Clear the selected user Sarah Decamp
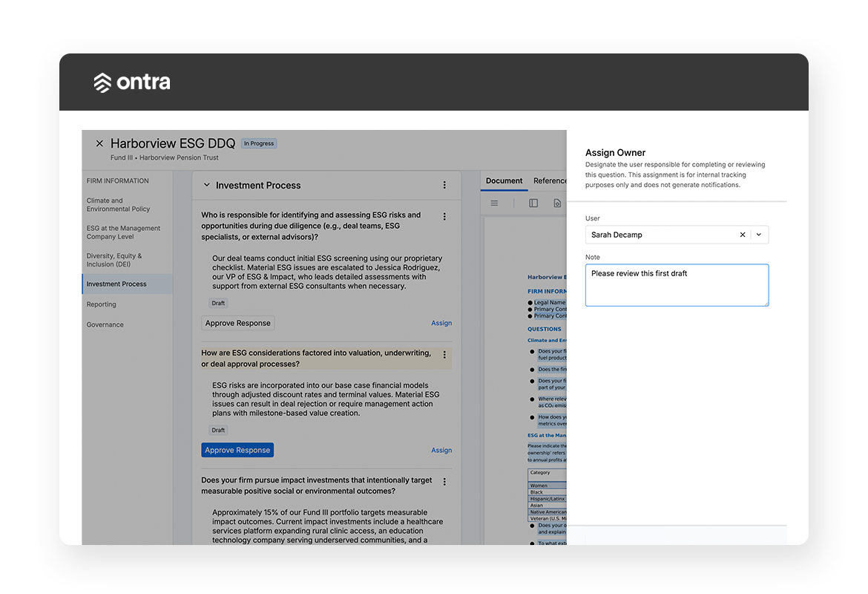The width and height of the screenshot is (868, 594). (742, 235)
